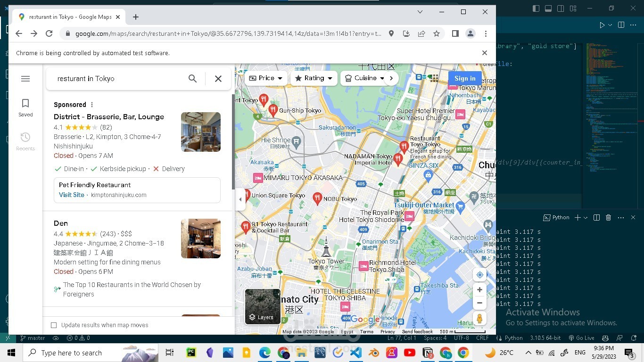Open terminal launch profile dropdown in VS Code
The image size is (644, 362).
pos(586,217)
